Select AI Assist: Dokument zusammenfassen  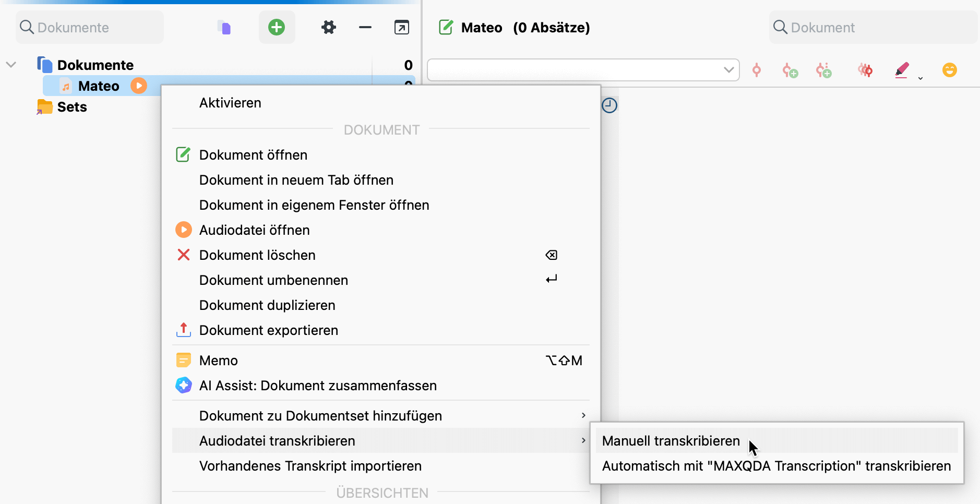(x=318, y=386)
